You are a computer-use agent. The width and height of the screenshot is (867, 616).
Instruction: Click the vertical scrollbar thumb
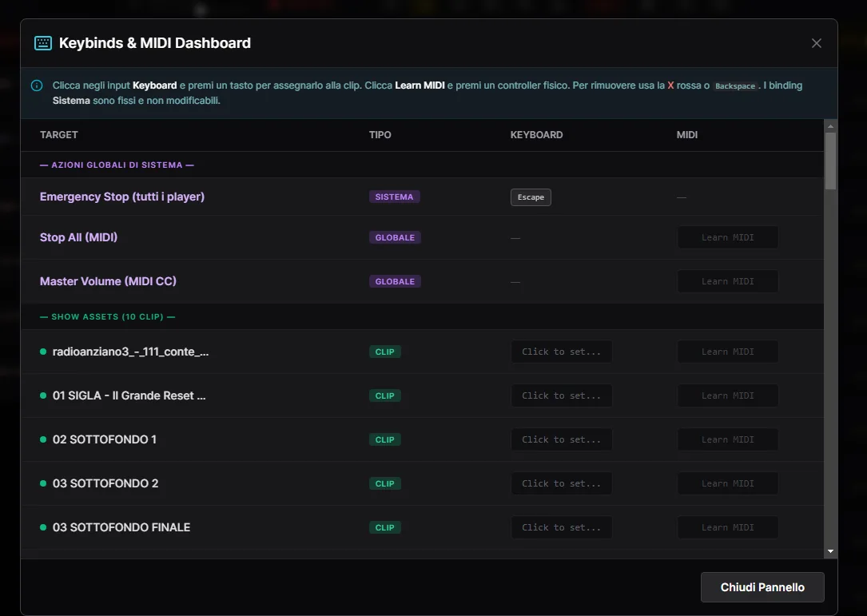coord(830,161)
